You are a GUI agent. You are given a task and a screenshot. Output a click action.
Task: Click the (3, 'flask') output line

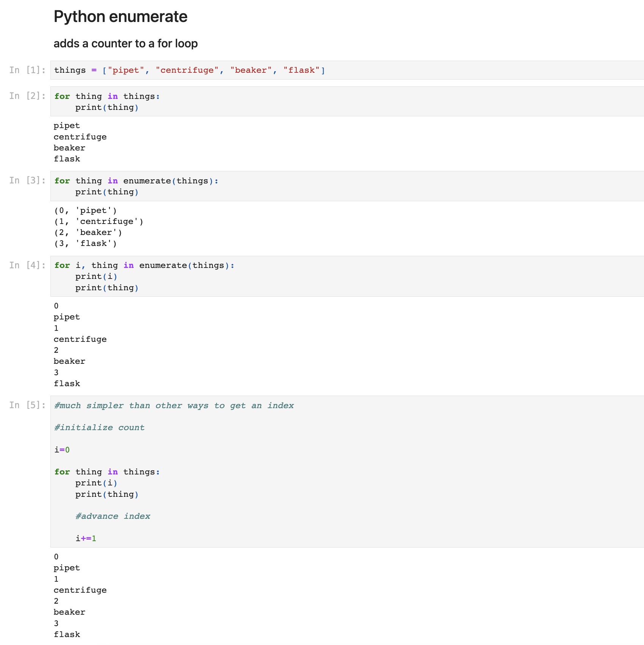pos(86,243)
